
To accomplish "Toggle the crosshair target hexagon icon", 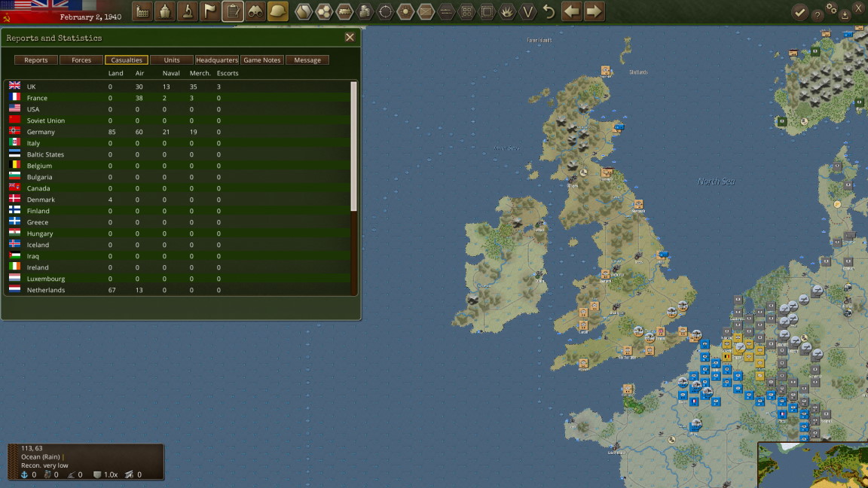I will tap(385, 11).
